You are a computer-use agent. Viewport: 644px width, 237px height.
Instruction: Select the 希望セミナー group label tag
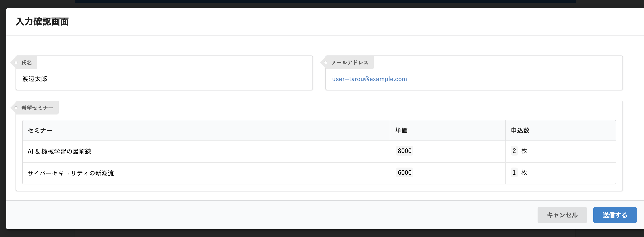click(x=37, y=108)
